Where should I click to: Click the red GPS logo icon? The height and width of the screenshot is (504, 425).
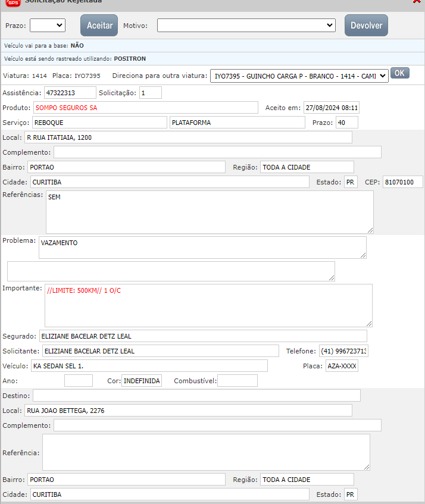click(x=13, y=2)
